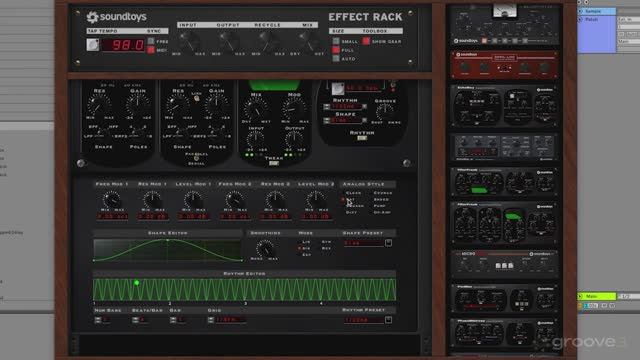Select Crunch analog style
This screenshot has width=640, height=360.
pos(382,193)
